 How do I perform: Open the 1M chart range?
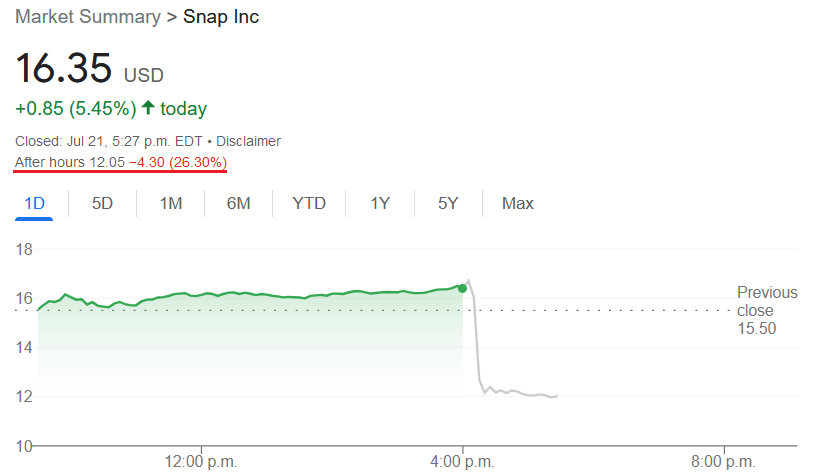point(171,204)
